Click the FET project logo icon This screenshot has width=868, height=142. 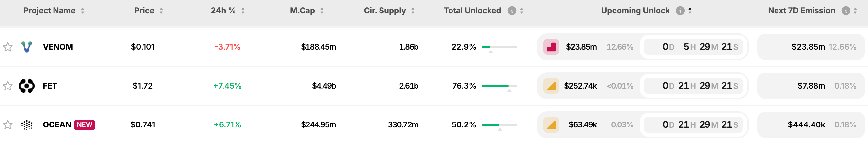pyautogui.click(x=27, y=86)
